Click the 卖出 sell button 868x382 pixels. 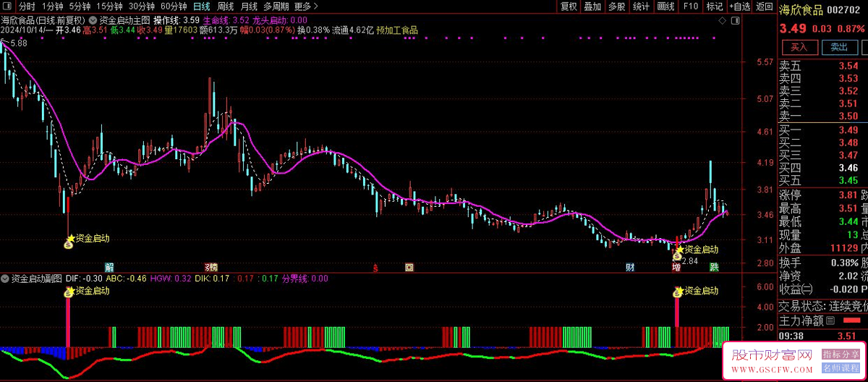click(x=839, y=47)
